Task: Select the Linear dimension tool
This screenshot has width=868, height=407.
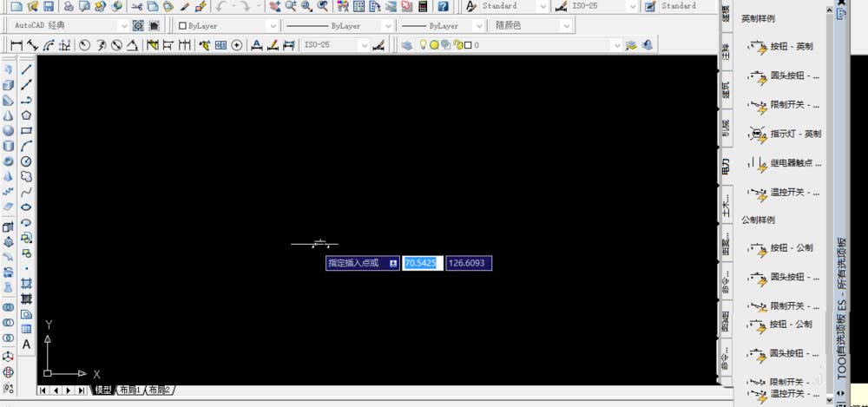Action: [17, 45]
